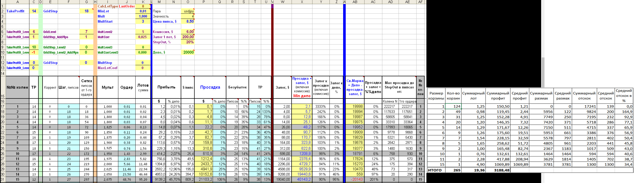The height and width of the screenshot is (183, 644).
Task: Select the Прибыль header cell
Action: pyautogui.click(x=167, y=87)
